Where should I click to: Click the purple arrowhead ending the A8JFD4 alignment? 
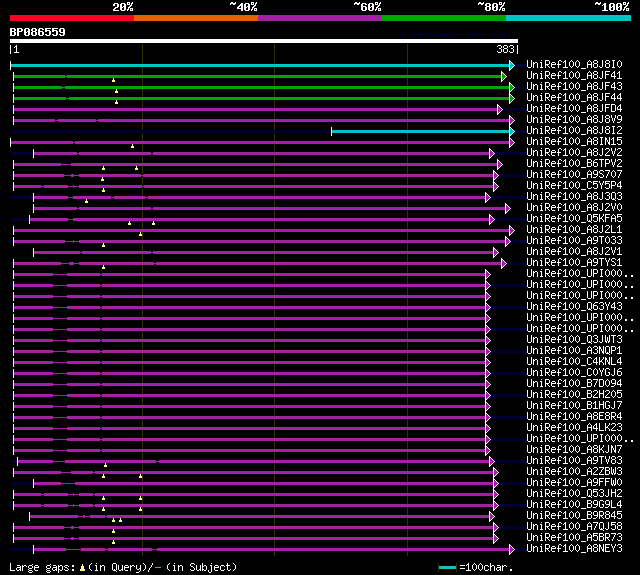pyautogui.click(x=500, y=109)
